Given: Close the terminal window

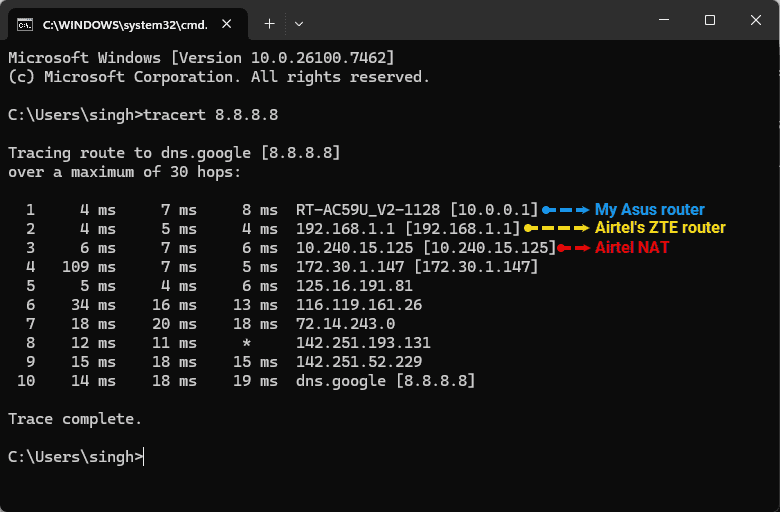Looking at the screenshot, I should pyautogui.click(x=755, y=21).
